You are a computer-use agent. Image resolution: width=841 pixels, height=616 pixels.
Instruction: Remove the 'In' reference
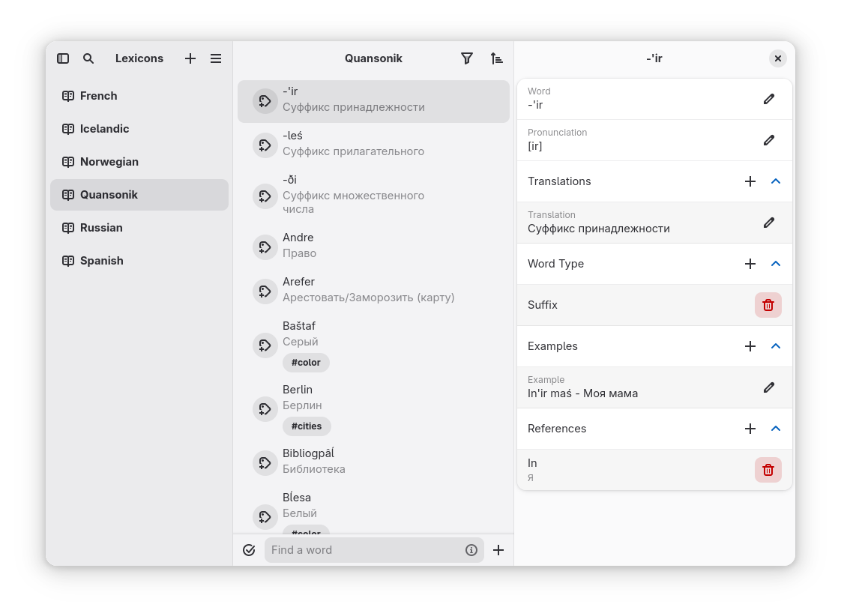tap(768, 470)
